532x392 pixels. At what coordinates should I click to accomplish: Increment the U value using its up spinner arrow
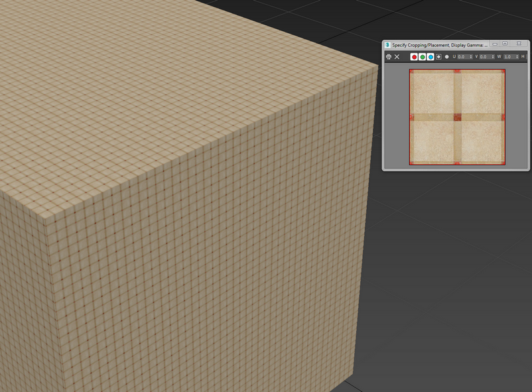click(x=470, y=55)
